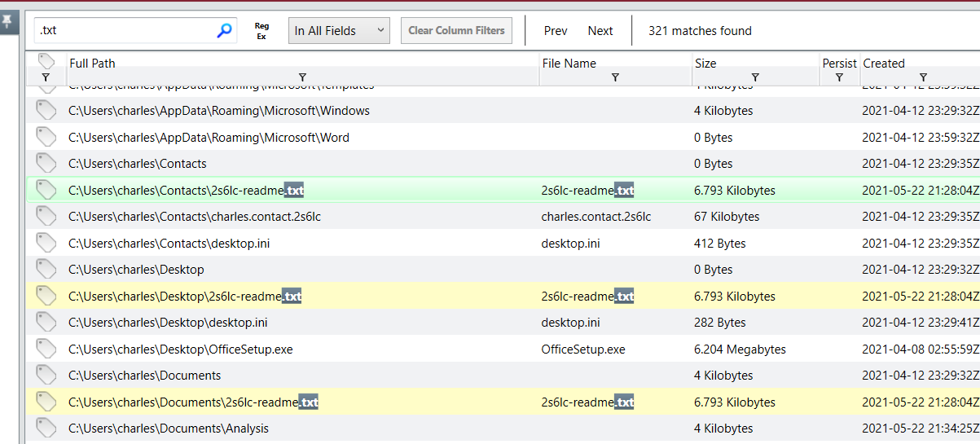
Task: Click the magnifier search icon
Action: [224, 31]
